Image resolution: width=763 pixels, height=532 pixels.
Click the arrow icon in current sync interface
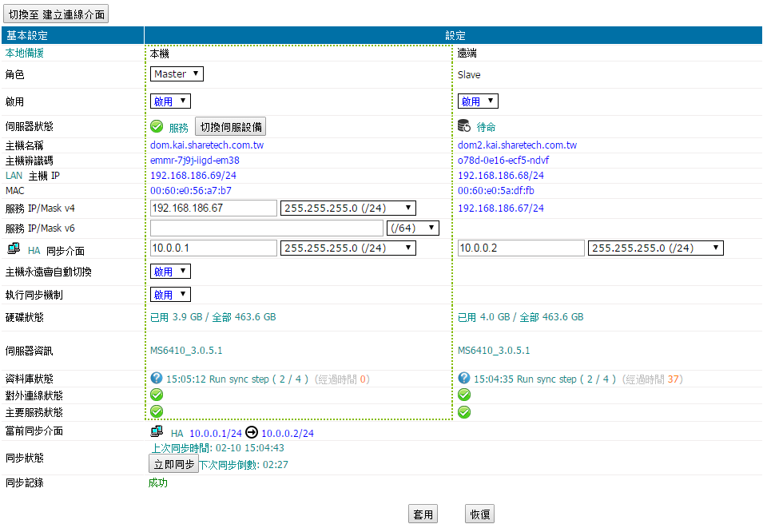[x=251, y=432]
